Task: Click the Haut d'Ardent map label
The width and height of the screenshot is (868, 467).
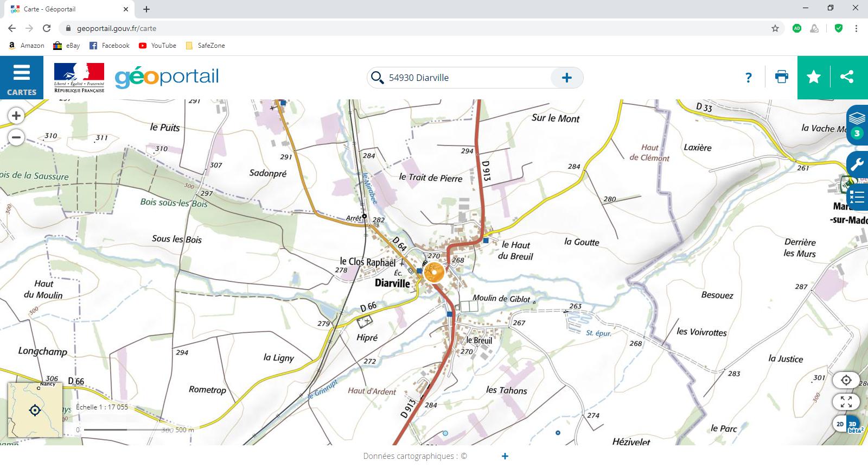Action: click(372, 391)
